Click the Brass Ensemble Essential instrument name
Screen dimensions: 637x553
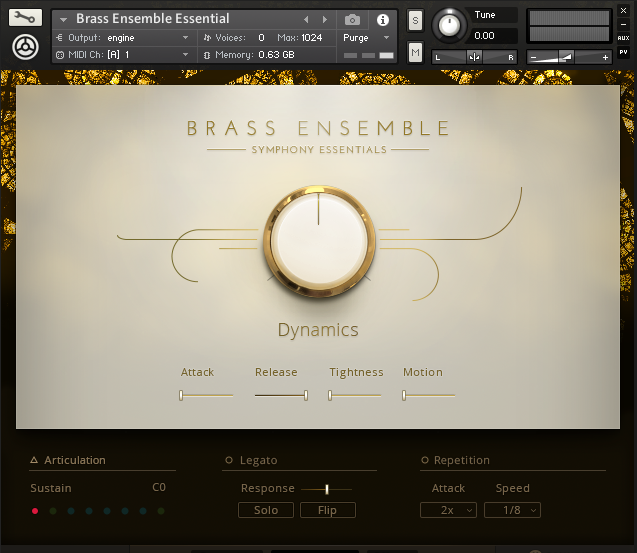click(x=153, y=19)
